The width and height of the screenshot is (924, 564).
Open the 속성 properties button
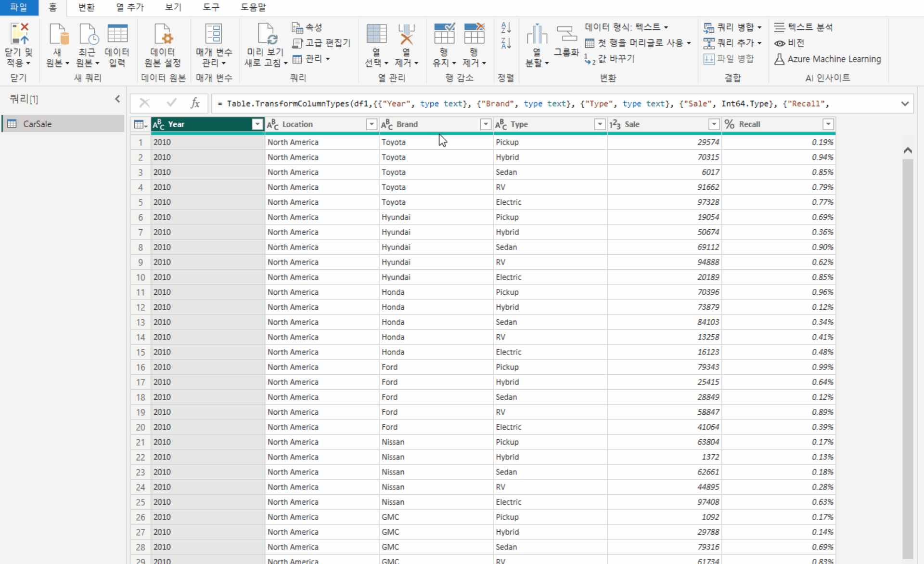pyautogui.click(x=307, y=27)
